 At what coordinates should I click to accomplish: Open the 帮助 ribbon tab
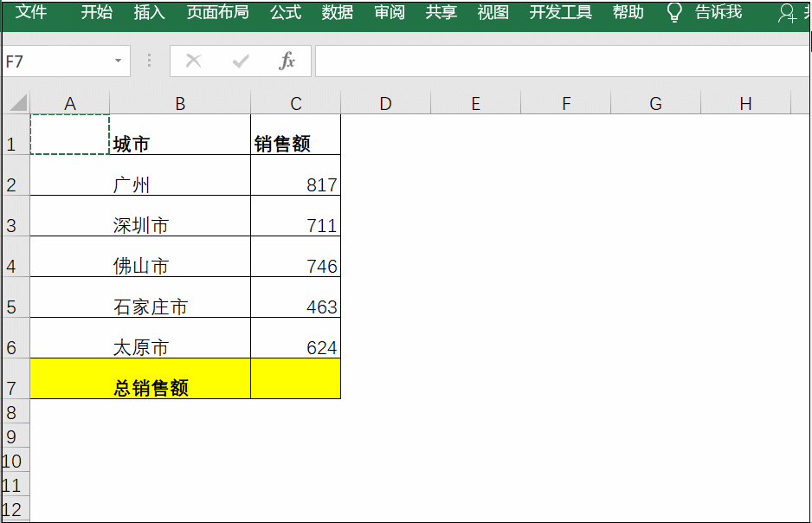(628, 13)
